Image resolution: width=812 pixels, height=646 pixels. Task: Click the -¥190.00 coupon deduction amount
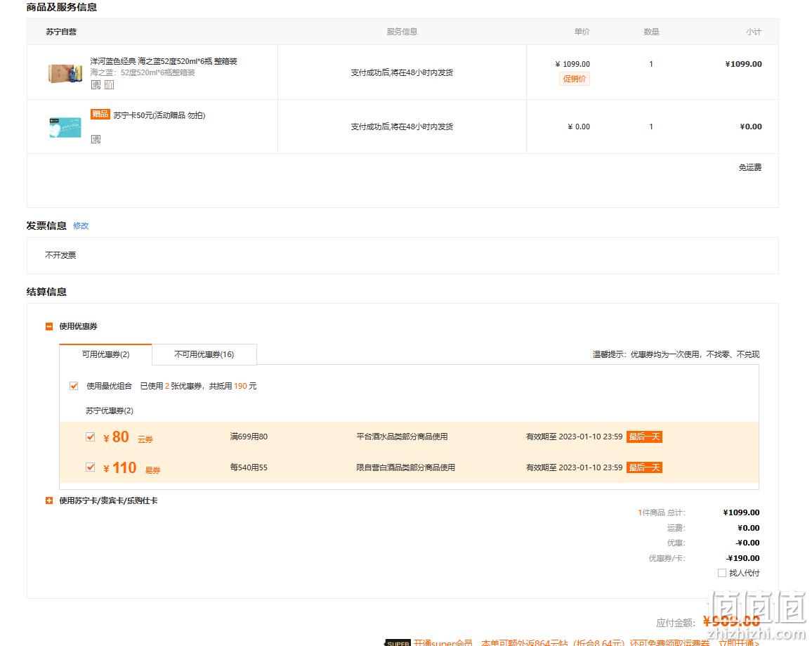[x=743, y=558]
